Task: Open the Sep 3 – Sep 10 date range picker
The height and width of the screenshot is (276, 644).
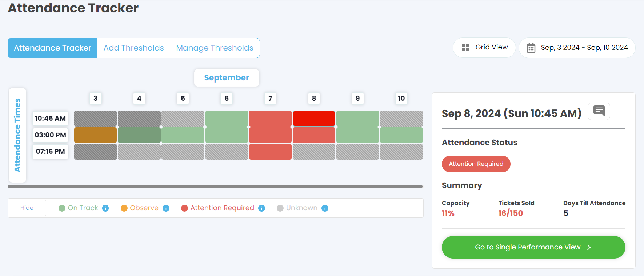Action: tap(584, 48)
